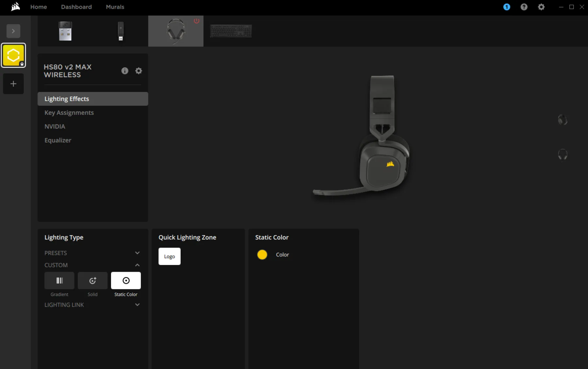The height and width of the screenshot is (369, 588).
Task: Open the help question mark icon
Action: coord(524,7)
